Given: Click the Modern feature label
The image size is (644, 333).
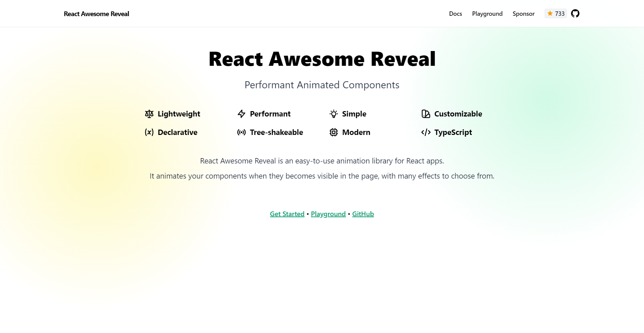Looking at the screenshot, I should (x=356, y=132).
